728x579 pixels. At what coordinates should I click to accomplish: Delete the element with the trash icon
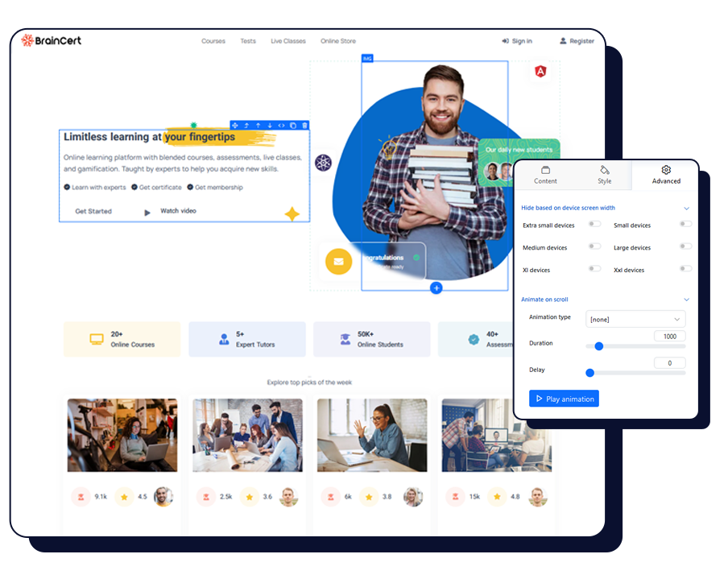305,125
